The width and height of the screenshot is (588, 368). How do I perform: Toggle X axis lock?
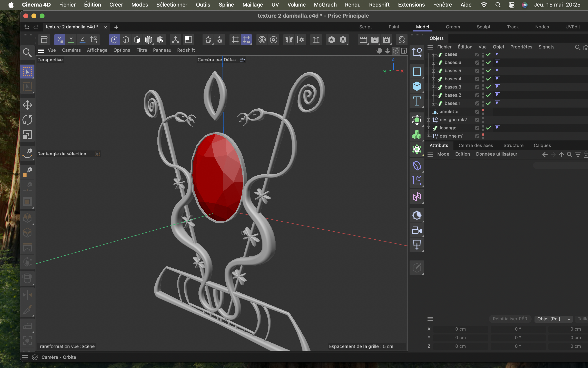pyautogui.click(x=60, y=40)
